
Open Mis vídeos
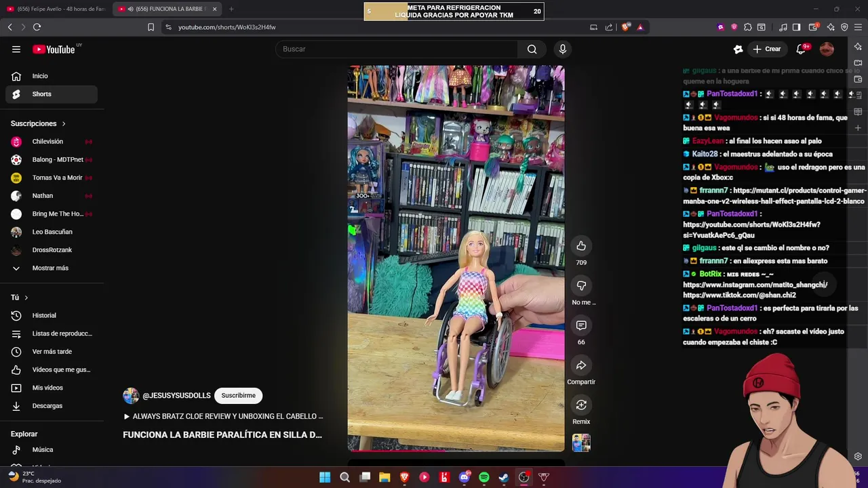click(x=52, y=388)
